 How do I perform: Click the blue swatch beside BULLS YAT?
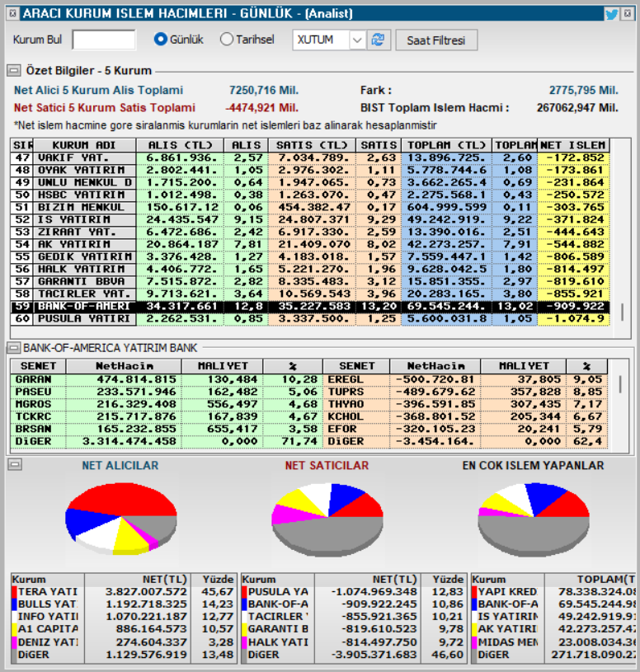tap(15, 604)
